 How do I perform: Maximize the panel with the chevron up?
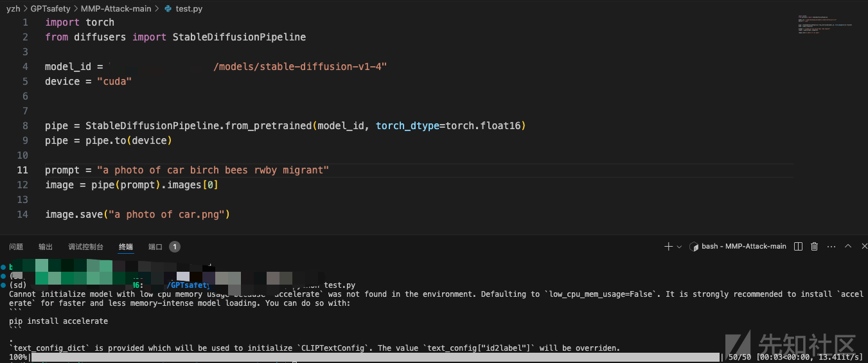click(x=848, y=246)
